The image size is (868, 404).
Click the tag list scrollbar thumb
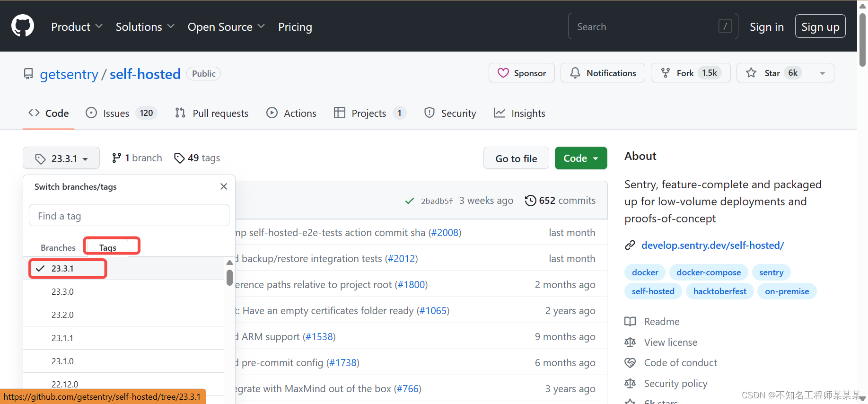point(229,278)
